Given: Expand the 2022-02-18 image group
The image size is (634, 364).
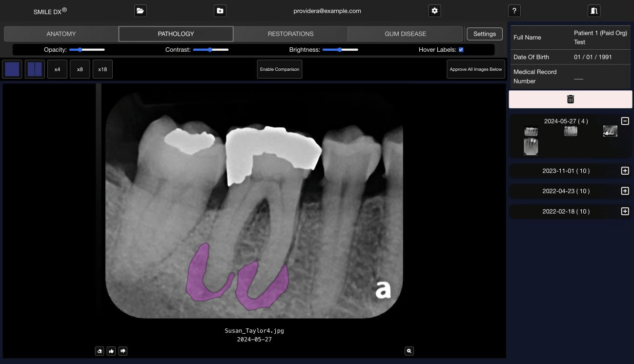Looking at the screenshot, I should pos(625,211).
